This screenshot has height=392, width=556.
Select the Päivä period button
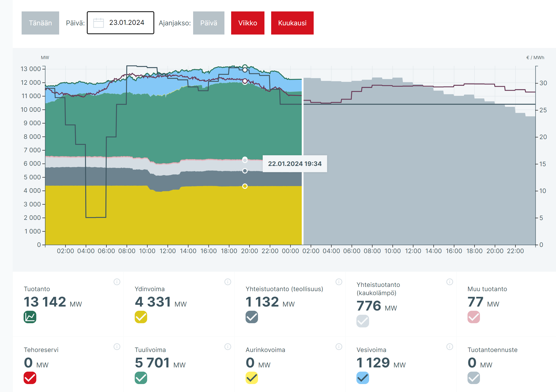(209, 23)
